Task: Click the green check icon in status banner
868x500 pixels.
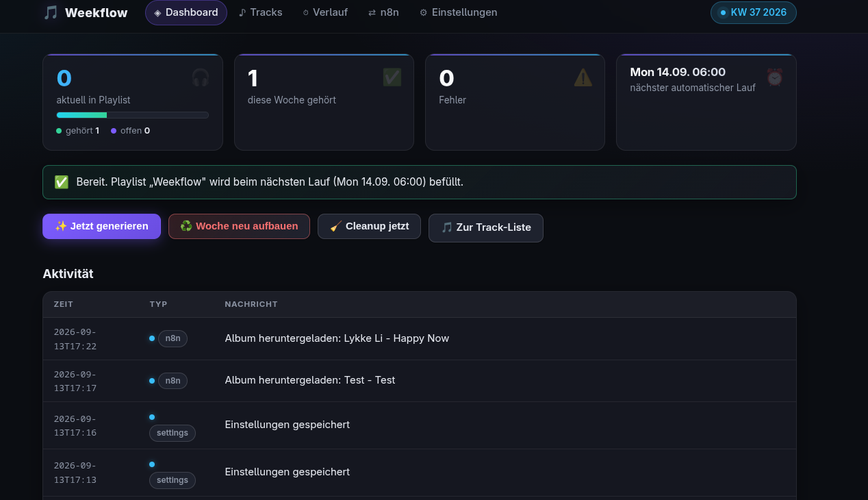Action: click(x=62, y=182)
